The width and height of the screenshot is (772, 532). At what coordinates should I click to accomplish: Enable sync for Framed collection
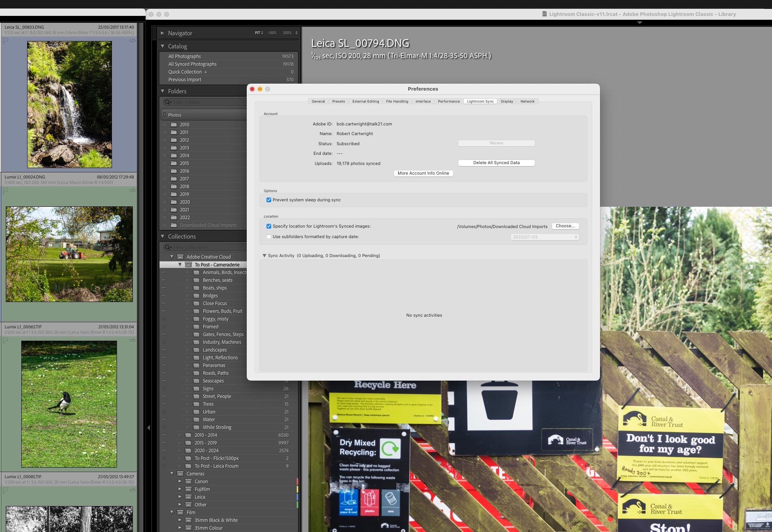click(x=163, y=326)
